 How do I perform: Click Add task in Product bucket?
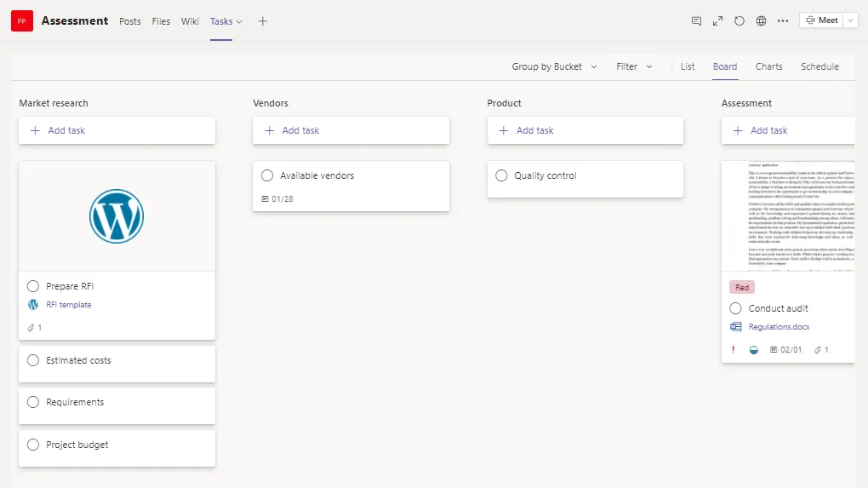585,130
